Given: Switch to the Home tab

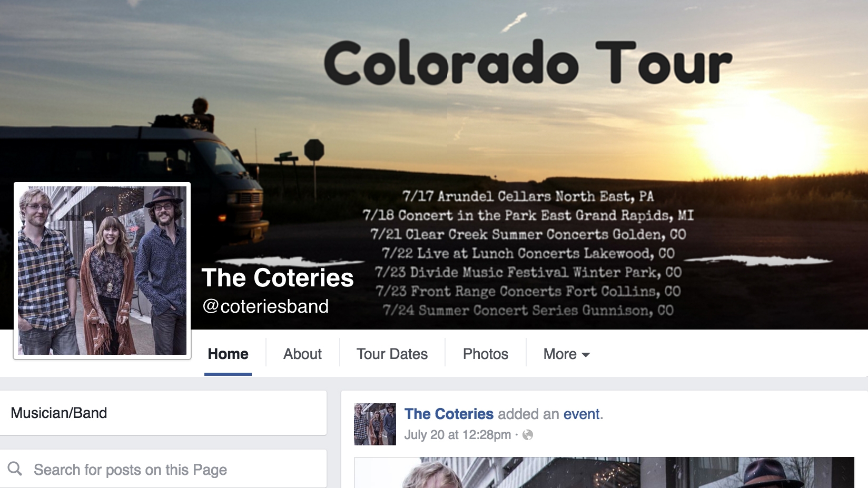Looking at the screenshot, I should pos(228,354).
